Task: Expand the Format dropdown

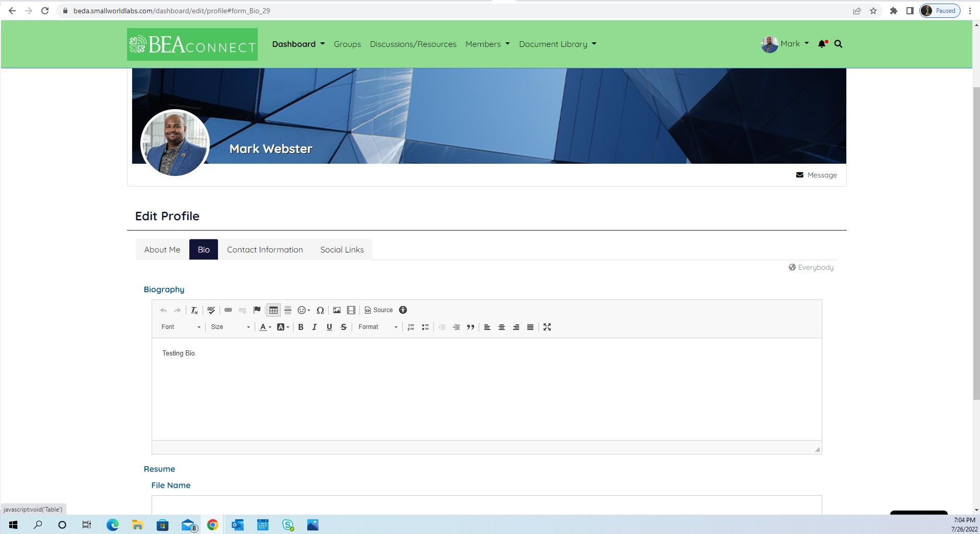Action: (378, 327)
